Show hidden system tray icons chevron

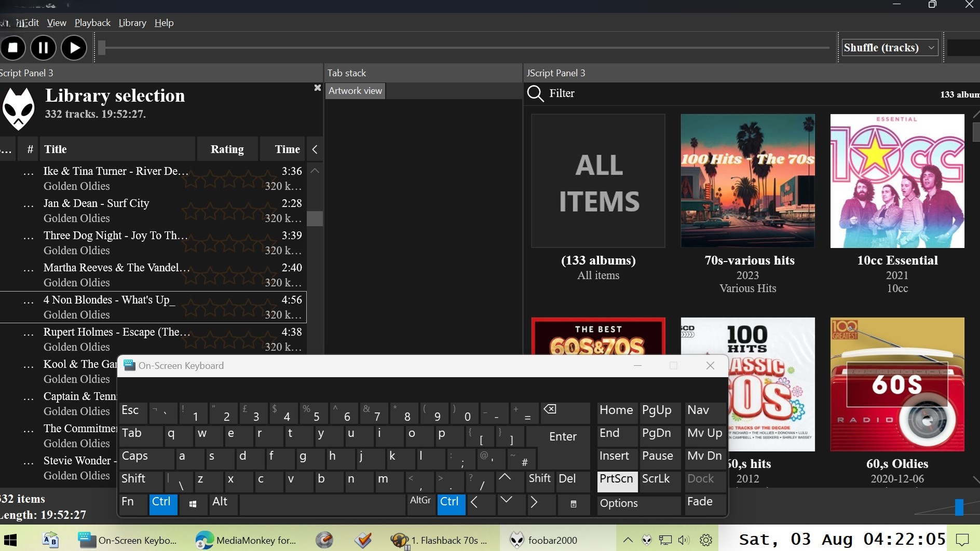click(x=628, y=540)
